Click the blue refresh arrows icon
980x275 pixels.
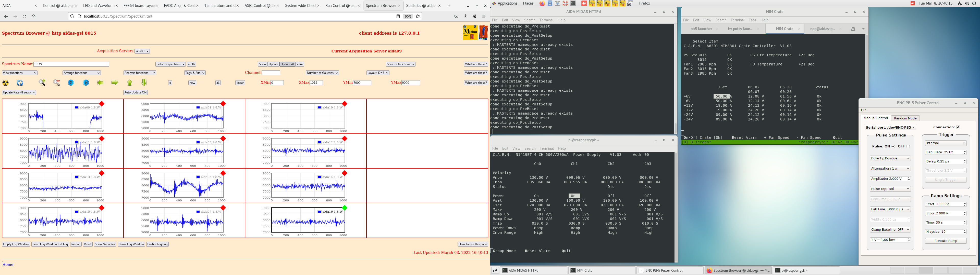20,83
